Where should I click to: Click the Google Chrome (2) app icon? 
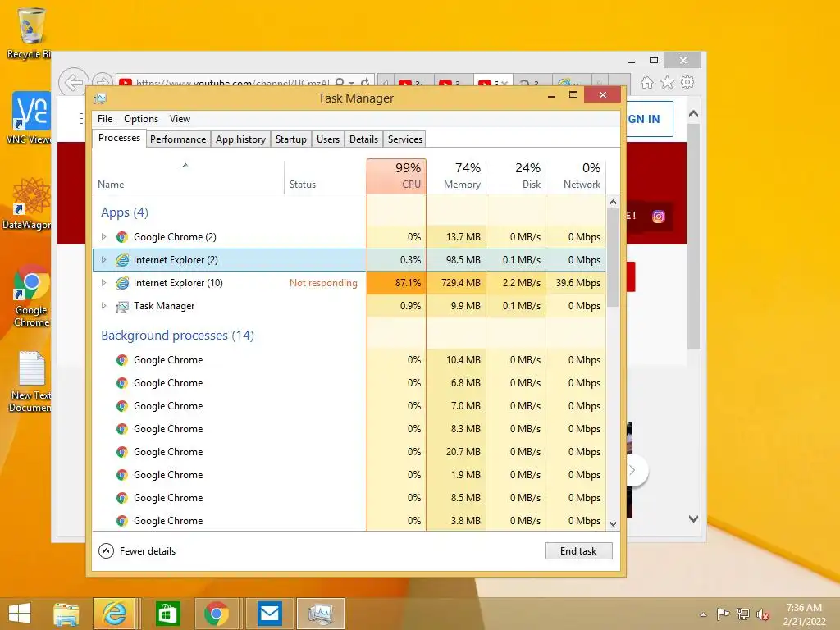(122, 237)
